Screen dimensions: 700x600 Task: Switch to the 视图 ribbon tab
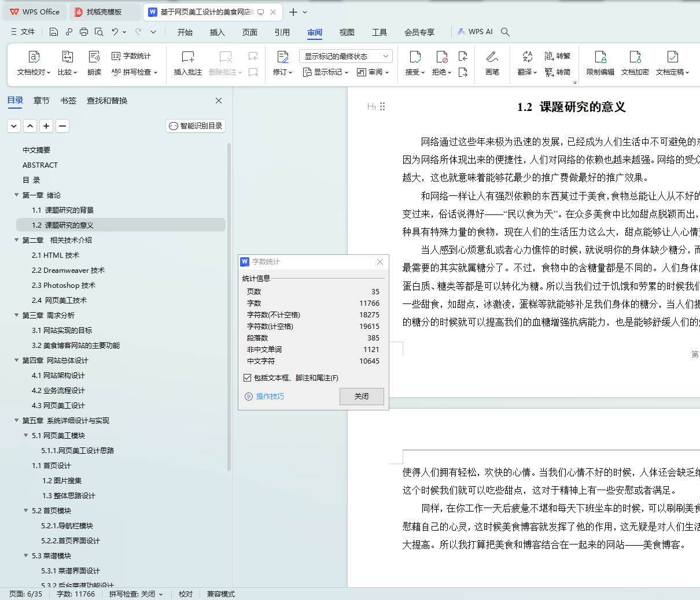347,32
